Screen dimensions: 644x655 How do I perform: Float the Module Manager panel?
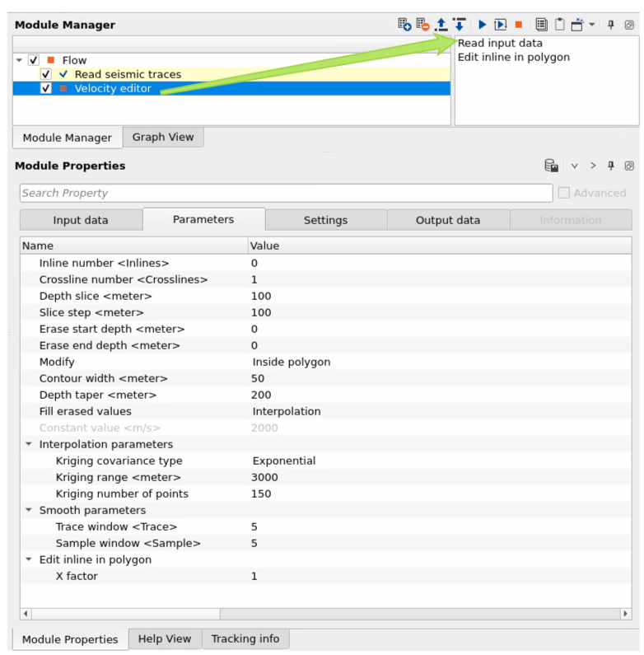coord(629,25)
